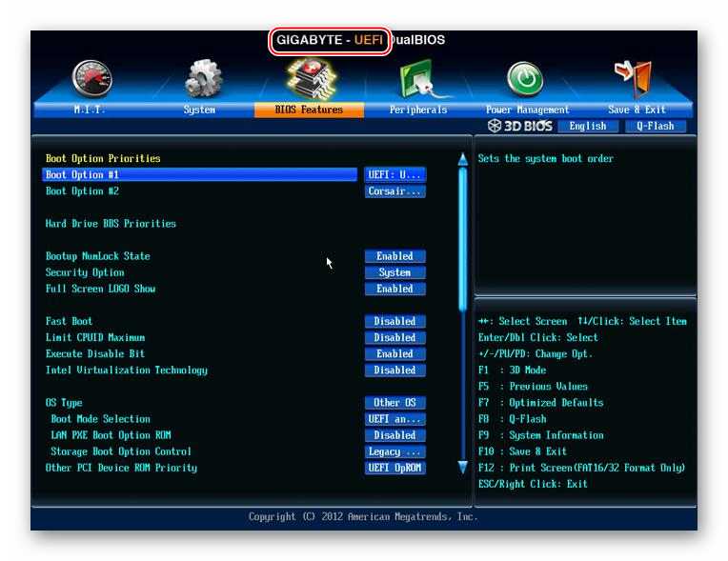Image resolution: width=728 pixels, height=561 pixels.
Task: Select the Intel Virtualization Technology label
Action: [x=127, y=371]
